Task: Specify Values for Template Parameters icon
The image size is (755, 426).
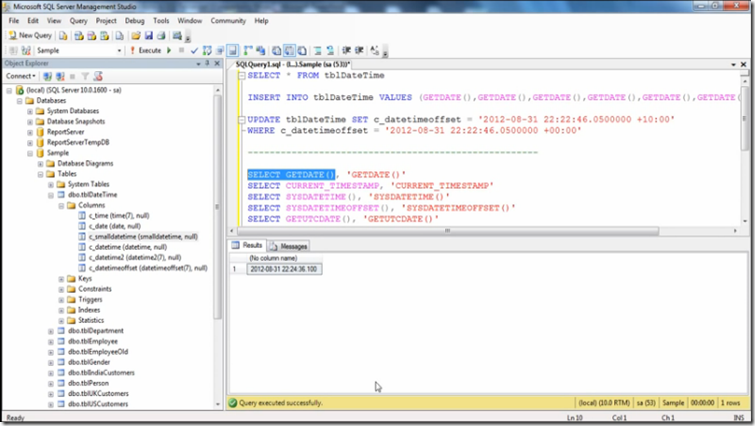Action: (375, 51)
